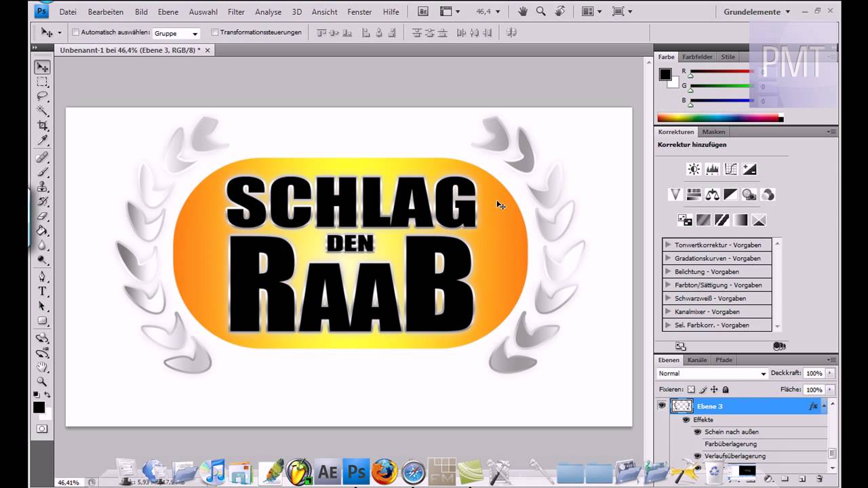This screenshot has width=868, height=488.
Task: Hide Ebene 3 layer via eye icon
Action: [662, 406]
